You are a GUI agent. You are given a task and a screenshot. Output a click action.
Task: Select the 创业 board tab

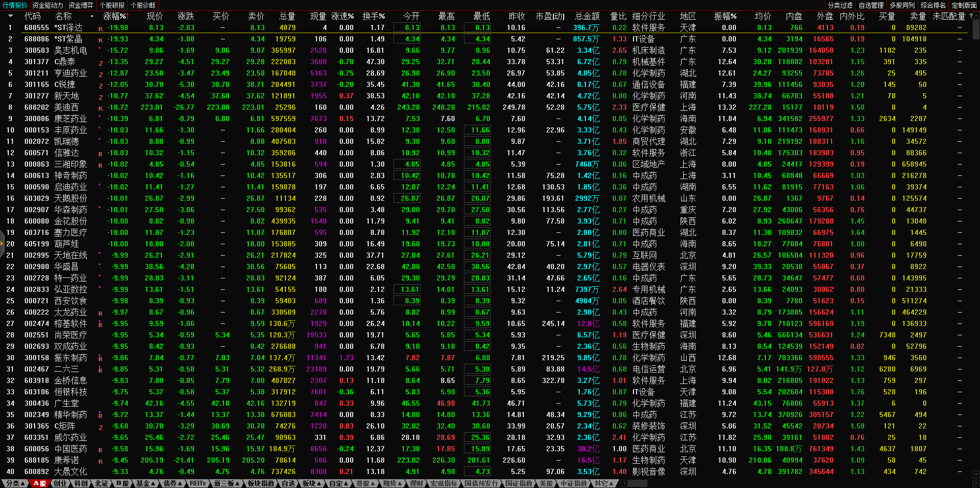point(61,483)
